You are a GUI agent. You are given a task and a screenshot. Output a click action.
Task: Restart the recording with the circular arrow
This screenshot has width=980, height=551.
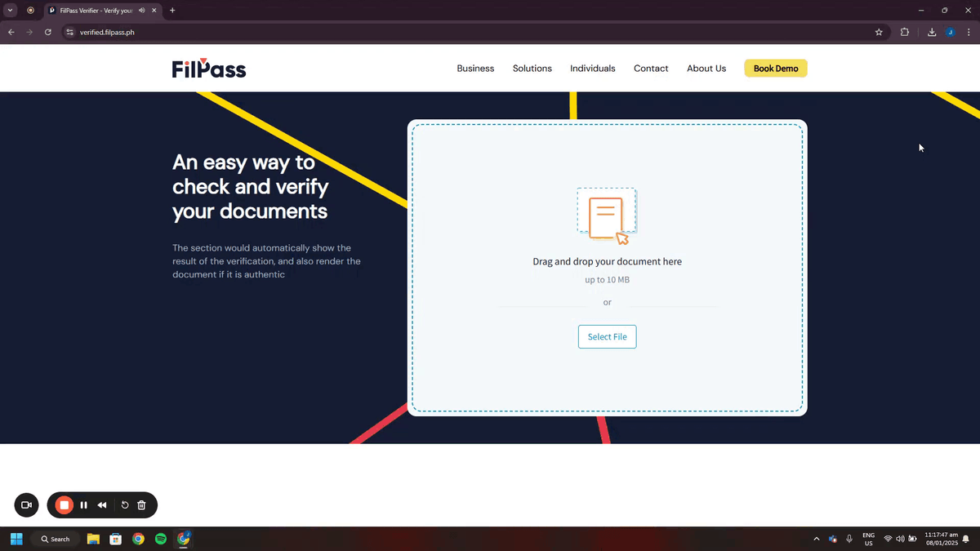125,505
